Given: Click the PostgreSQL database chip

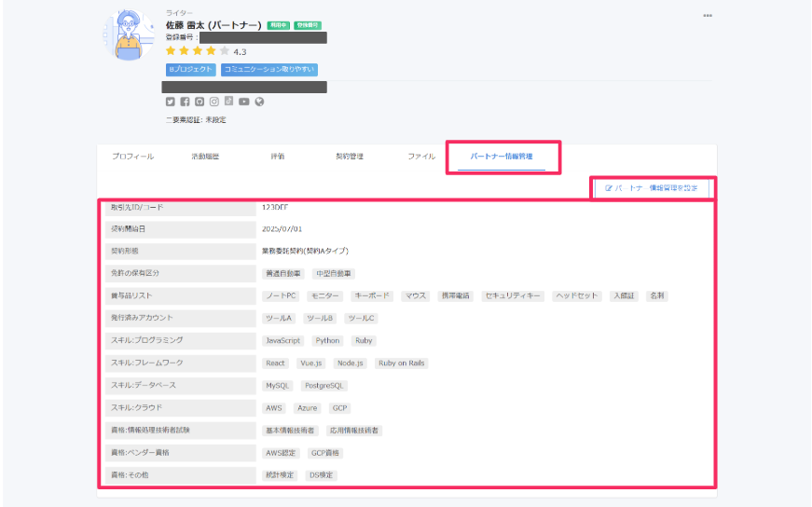Looking at the screenshot, I should (x=323, y=386).
